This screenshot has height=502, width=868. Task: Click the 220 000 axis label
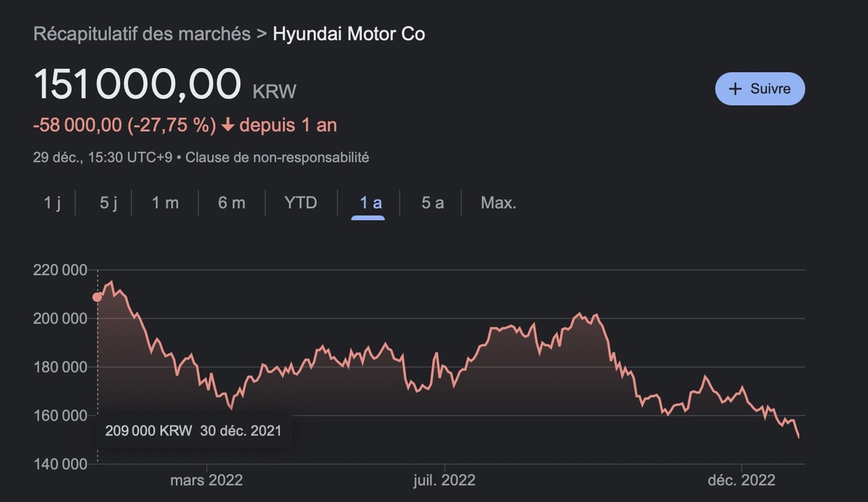tap(60, 271)
